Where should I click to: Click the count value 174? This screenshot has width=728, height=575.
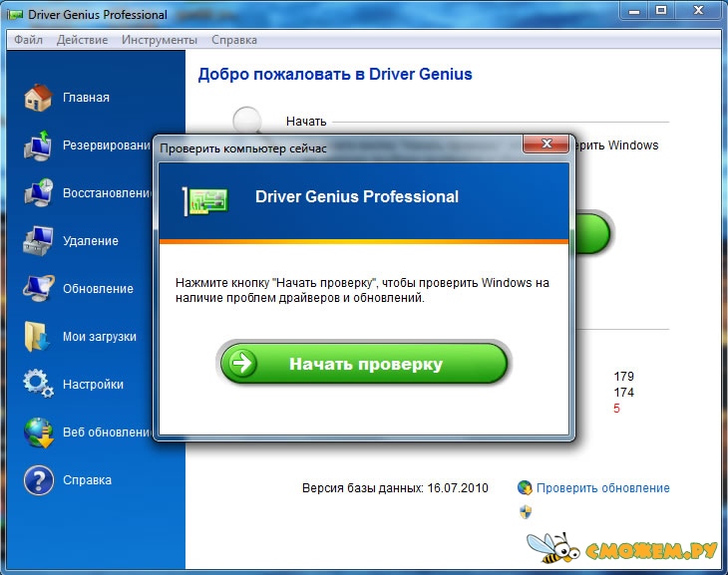pyautogui.click(x=623, y=393)
